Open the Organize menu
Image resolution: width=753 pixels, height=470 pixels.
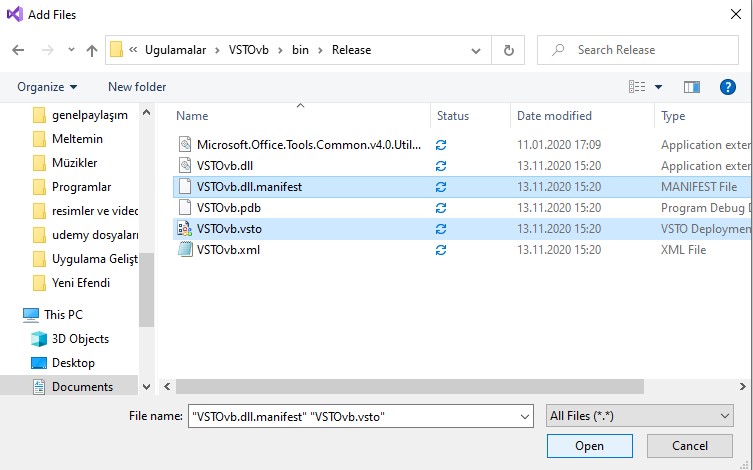click(47, 87)
